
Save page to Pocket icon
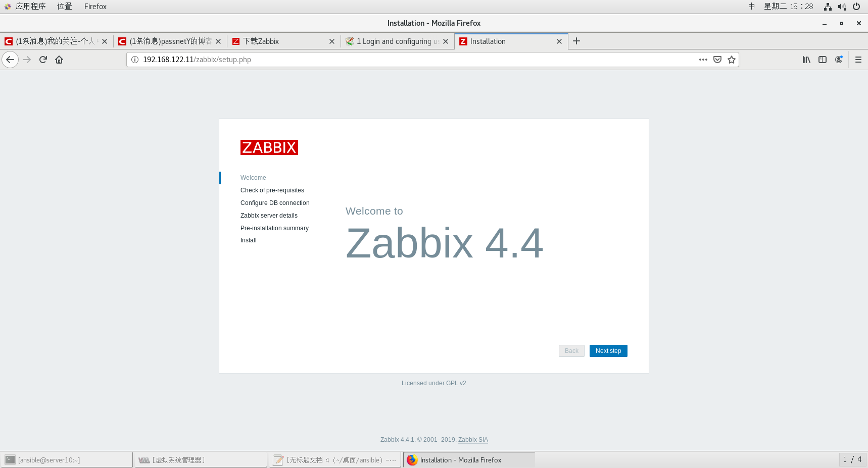pyautogui.click(x=717, y=60)
